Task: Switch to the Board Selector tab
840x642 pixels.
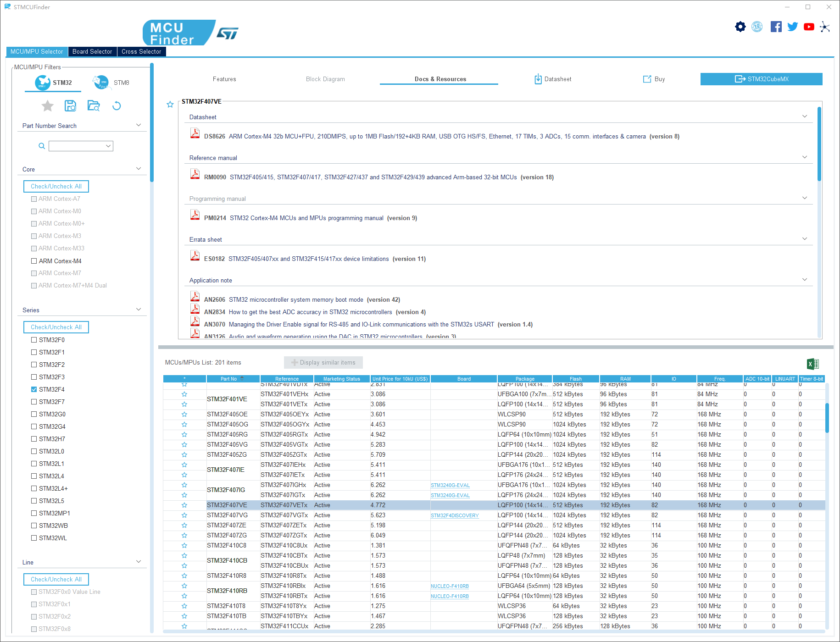Action: [92, 52]
